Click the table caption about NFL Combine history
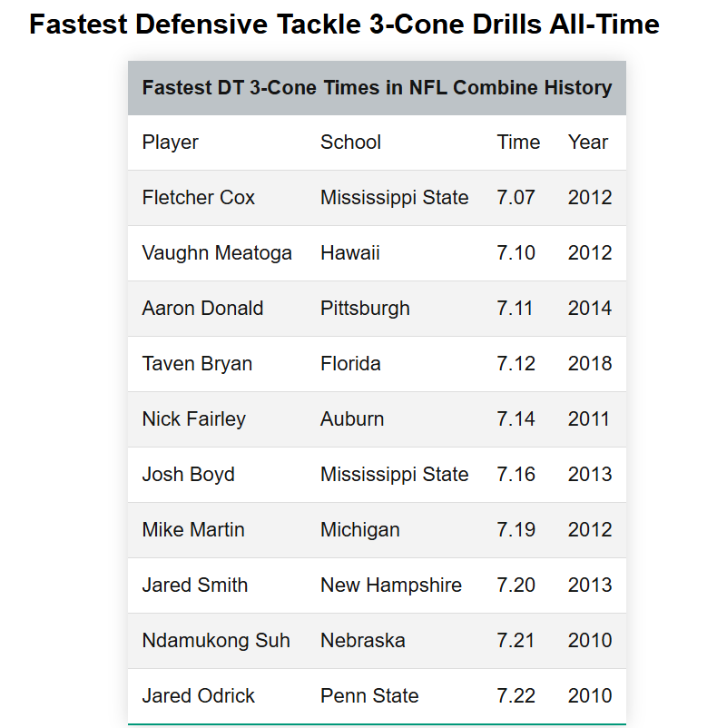 [x=377, y=88]
